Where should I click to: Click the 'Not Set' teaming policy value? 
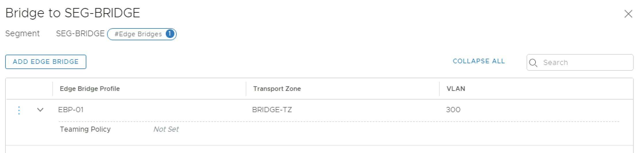pyautogui.click(x=166, y=129)
